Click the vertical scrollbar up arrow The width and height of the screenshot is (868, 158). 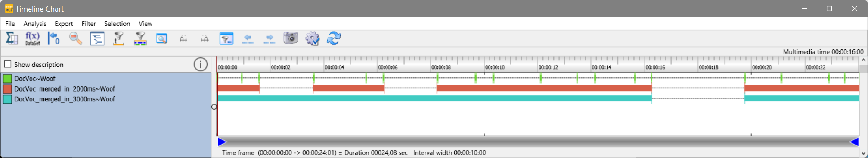[863, 60]
